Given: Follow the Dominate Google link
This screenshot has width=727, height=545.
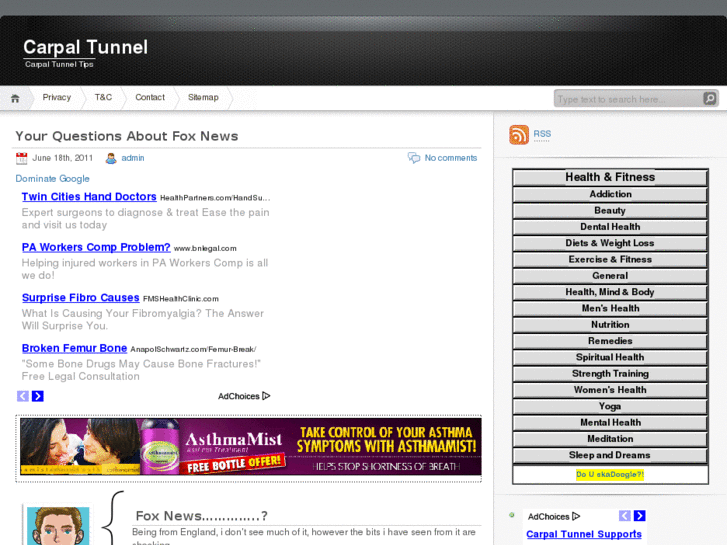Looking at the screenshot, I should 52,179.
